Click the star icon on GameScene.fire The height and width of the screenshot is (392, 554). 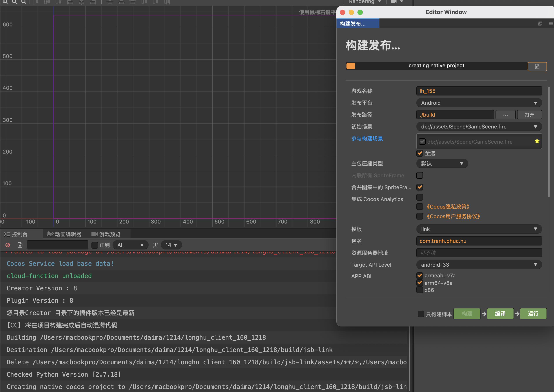click(x=537, y=141)
